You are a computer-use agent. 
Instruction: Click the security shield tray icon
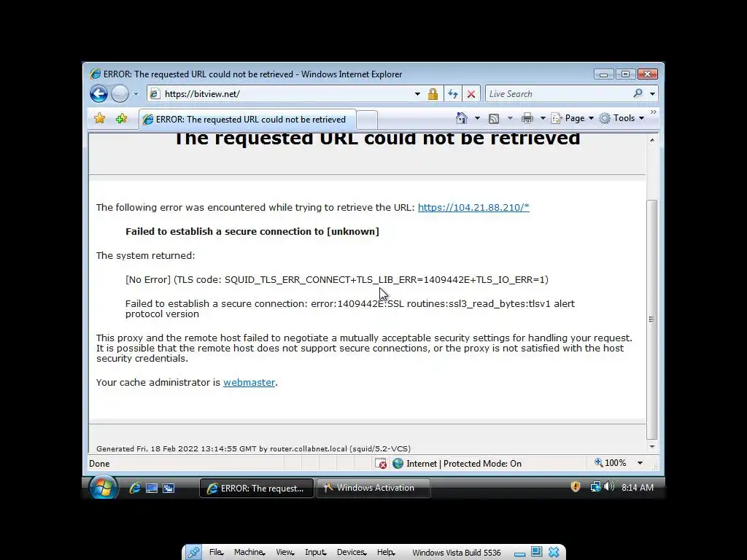(576, 486)
